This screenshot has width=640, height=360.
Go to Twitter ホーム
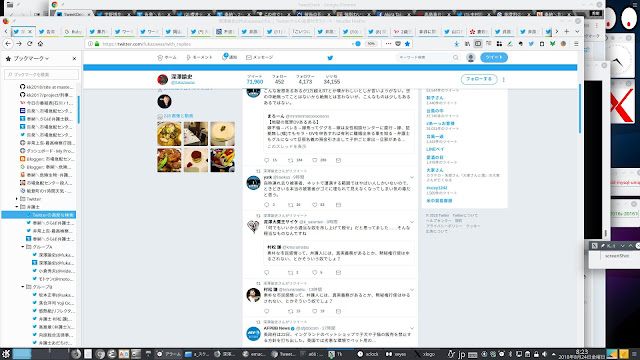pos(167,58)
